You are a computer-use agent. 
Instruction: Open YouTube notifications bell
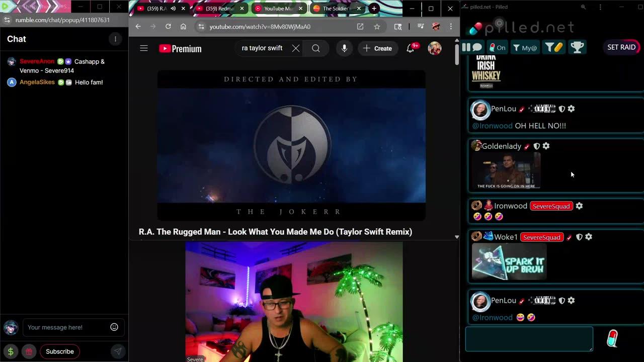coord(411,48)
